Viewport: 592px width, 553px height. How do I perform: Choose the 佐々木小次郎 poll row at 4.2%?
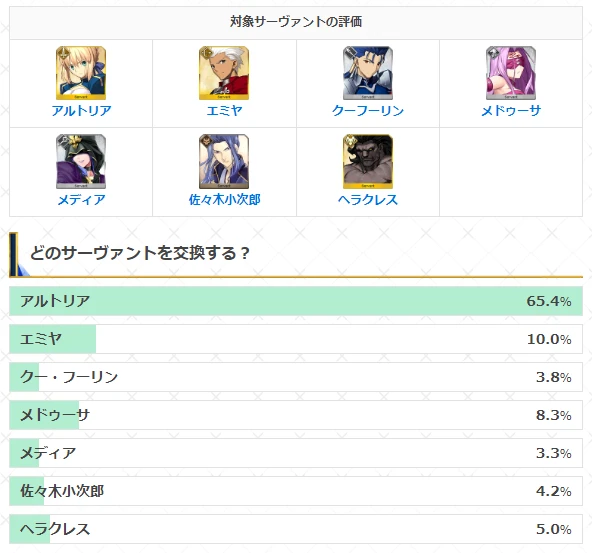pyautogui.click(x=296, y=491)
